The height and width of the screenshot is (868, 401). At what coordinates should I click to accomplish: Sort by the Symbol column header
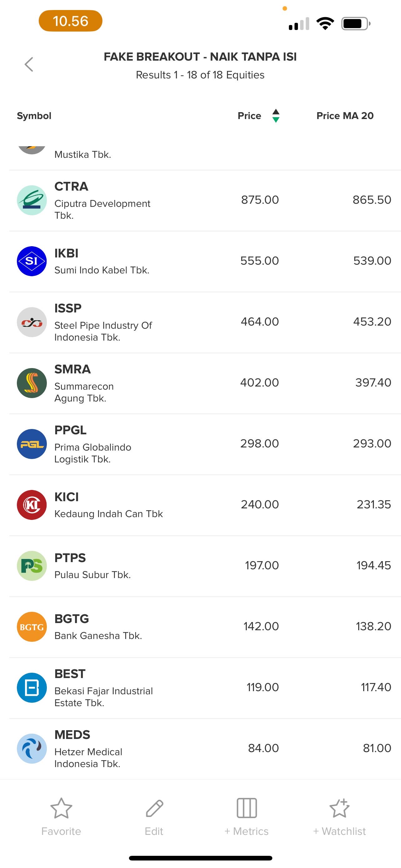(34, 116)
